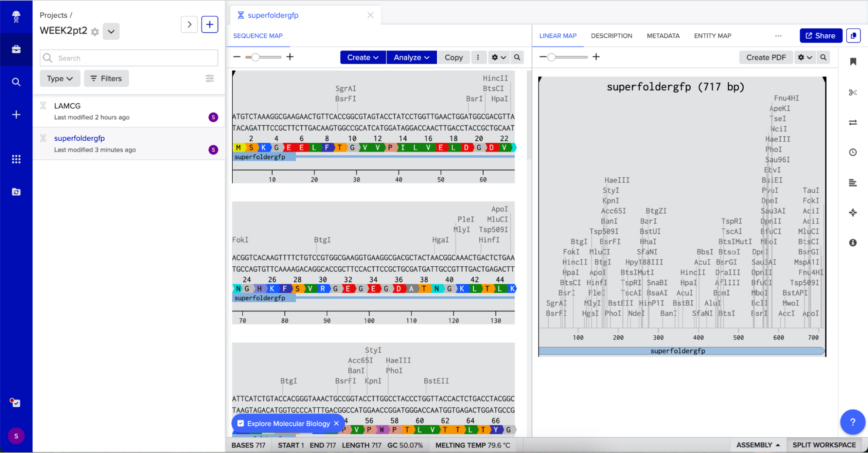Click the bookmark icon in right sidebar
The width and height of the screenshot is (868, 453).
(x=853, y=62)
